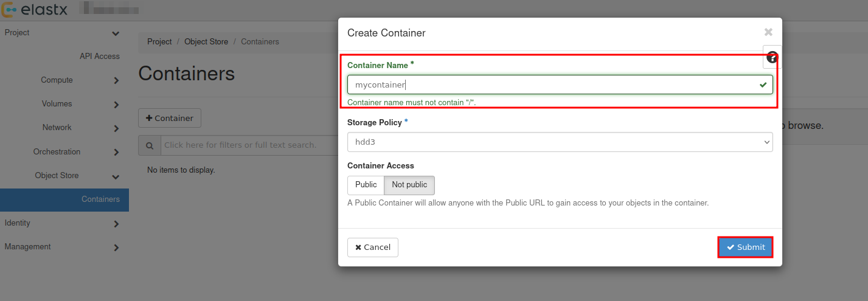Viewport: 868px width, 301px height.
Task: Close the Create Container dialog
Action: click(768, 32)
